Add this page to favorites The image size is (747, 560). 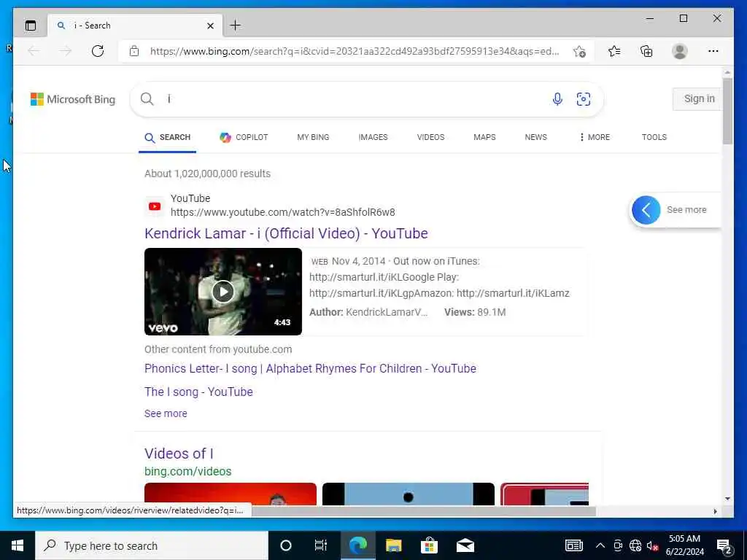pyautogui.click(x=579, y=51)
